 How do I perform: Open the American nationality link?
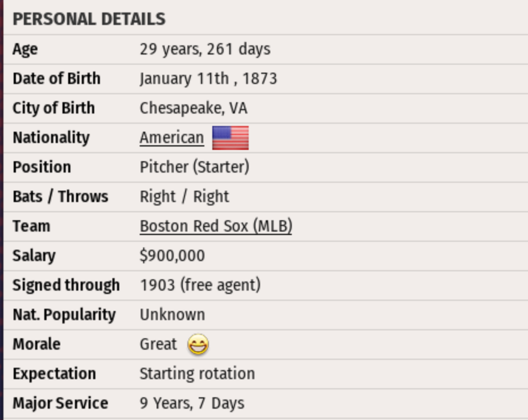171,138
